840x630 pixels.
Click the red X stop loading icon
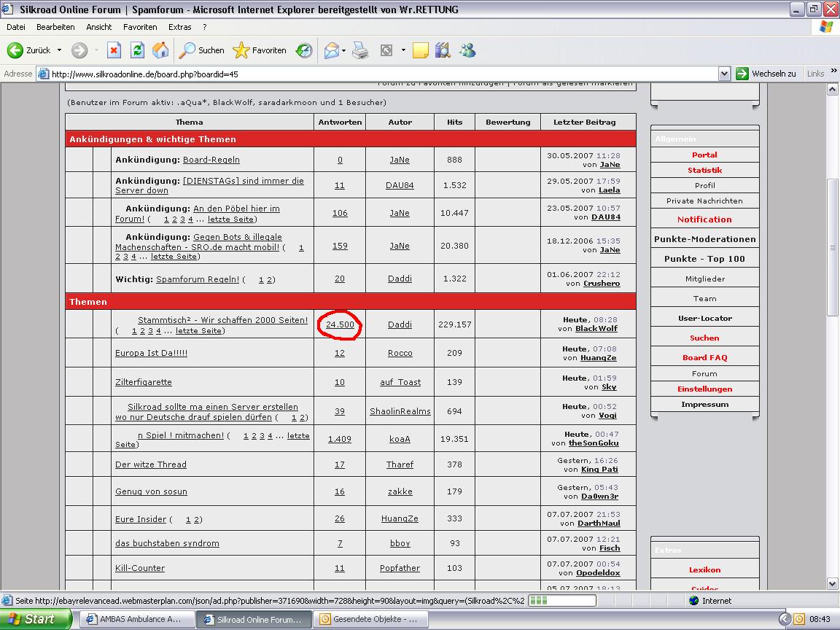click(114, 50)
